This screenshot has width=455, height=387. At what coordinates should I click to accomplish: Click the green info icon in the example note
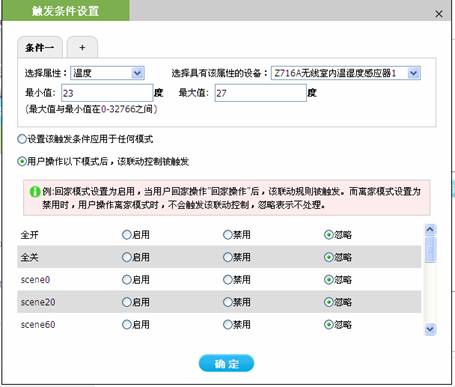35,192
